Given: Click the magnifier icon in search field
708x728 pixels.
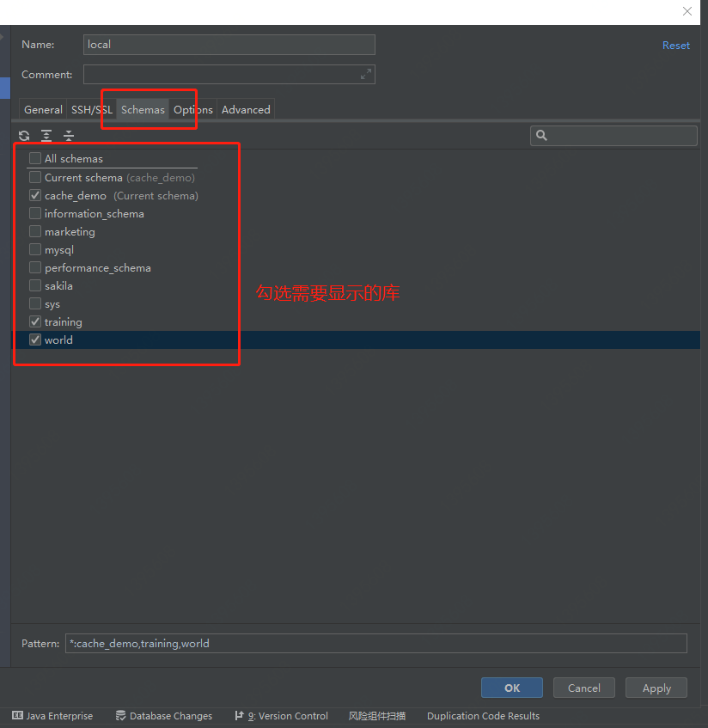Looking at the screenshot, I should coord(541,135).
